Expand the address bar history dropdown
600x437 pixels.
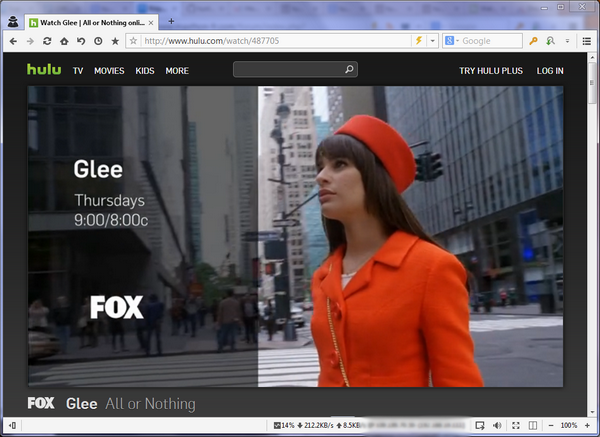coord(432,41)
